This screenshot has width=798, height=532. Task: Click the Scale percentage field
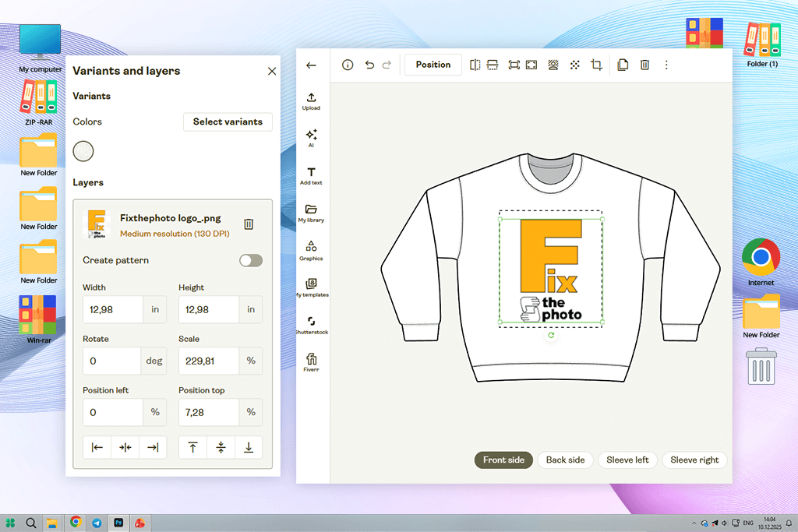(x=208, y=361)
